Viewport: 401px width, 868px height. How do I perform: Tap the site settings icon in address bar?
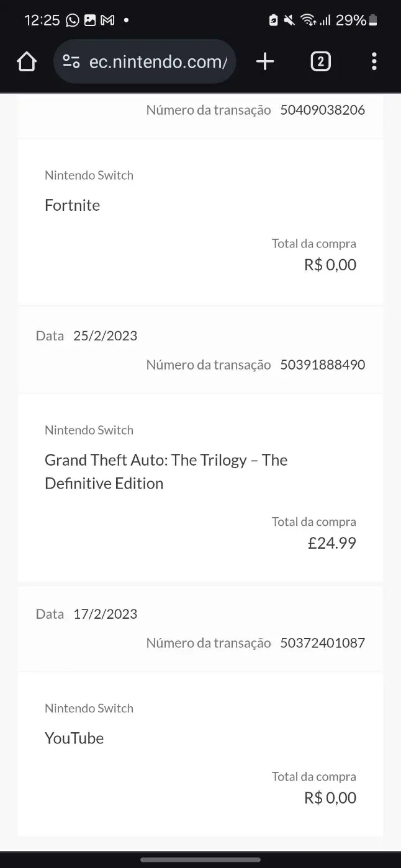[71, 61]
